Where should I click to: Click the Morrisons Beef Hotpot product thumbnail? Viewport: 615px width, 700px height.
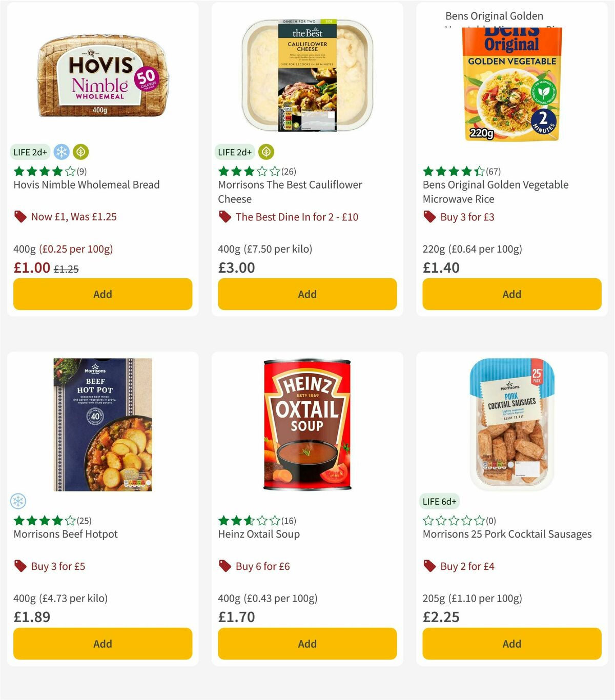coord(102,425)
